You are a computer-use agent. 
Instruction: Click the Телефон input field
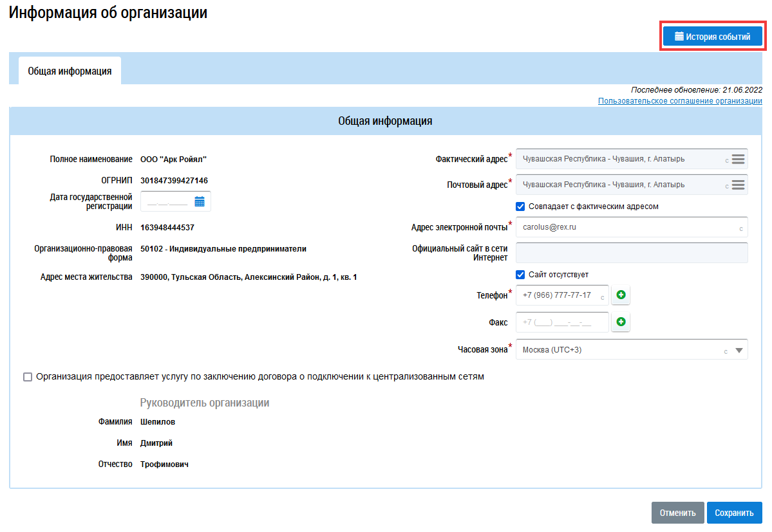[557, 295]
